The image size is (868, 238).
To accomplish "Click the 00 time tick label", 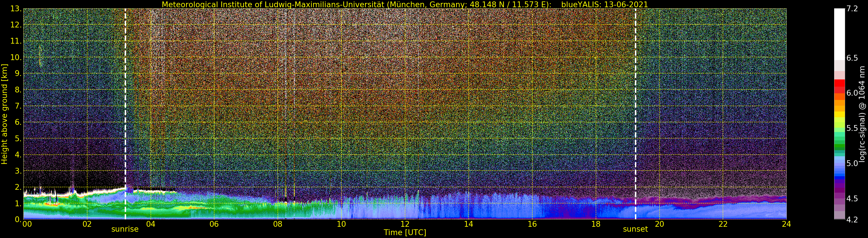I will tap(27, 224).
